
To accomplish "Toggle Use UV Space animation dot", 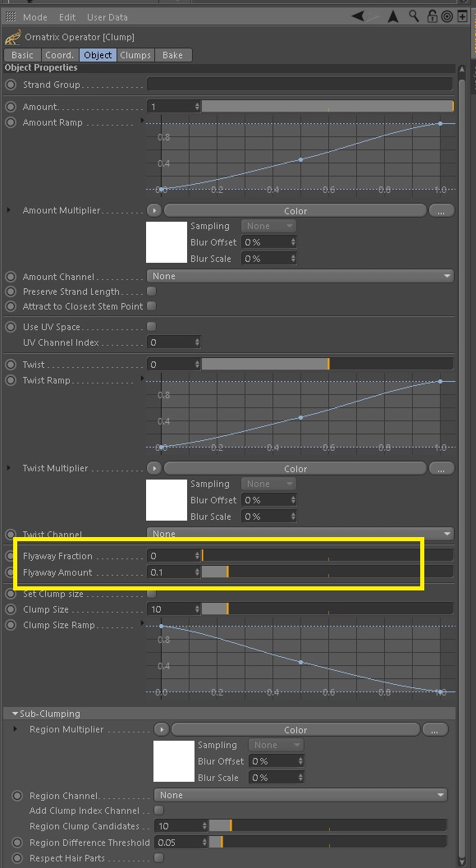I will [x=11, y=327].
